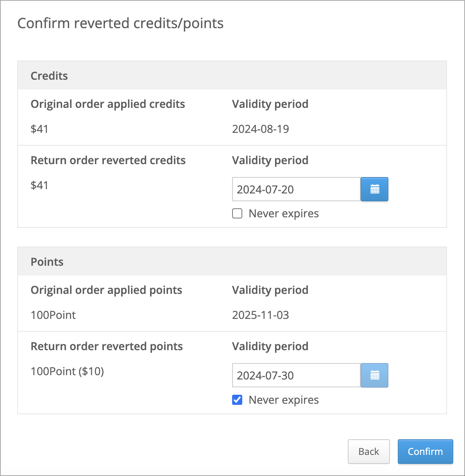Image resolution: width=465 pixels, height=476 pixels.
Task: Confirm the reverted credits and points
Action: click(x=425, y=452)
